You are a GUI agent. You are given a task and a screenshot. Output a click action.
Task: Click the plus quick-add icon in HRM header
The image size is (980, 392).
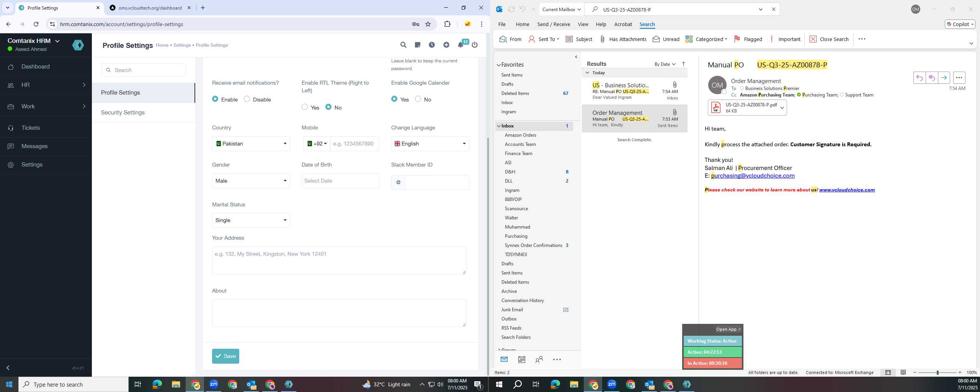tap(446, 45)
